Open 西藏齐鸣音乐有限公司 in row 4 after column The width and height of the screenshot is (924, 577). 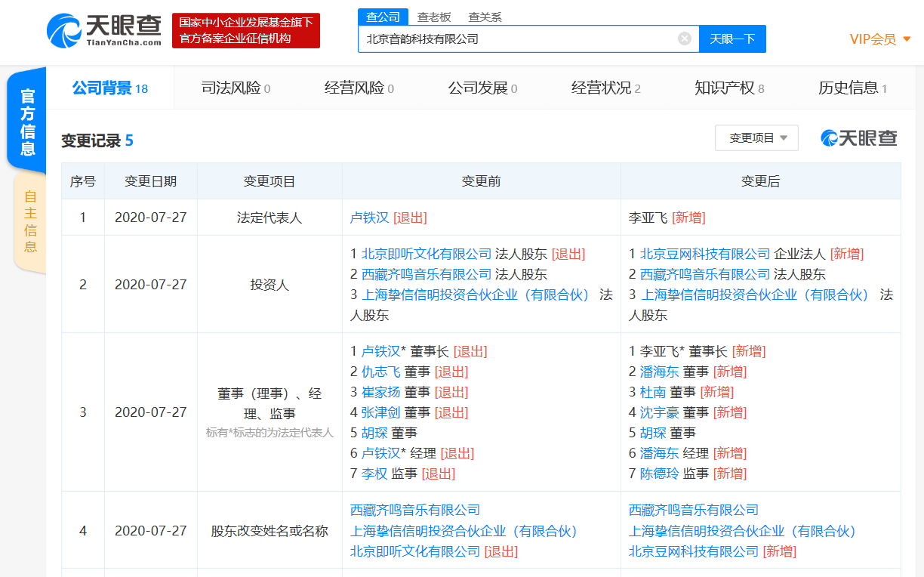coord(694,511)
